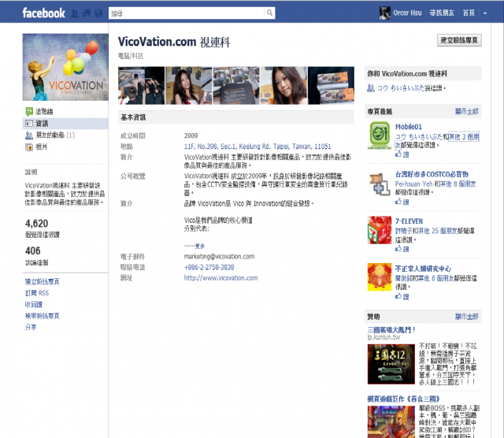The image size is (504, 438).
Task: Click the thumbs-up like icon under Mobile01
Action: (398, 154)
